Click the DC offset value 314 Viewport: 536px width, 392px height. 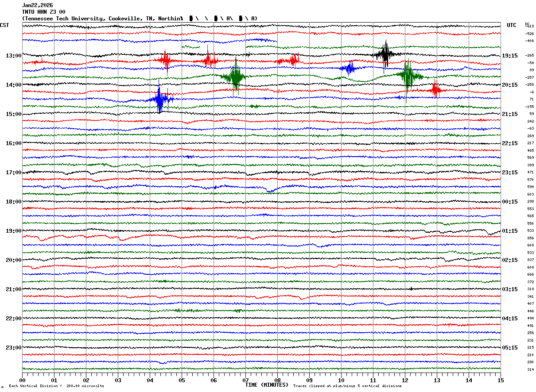pyautogui.click(x=530, y=369)
